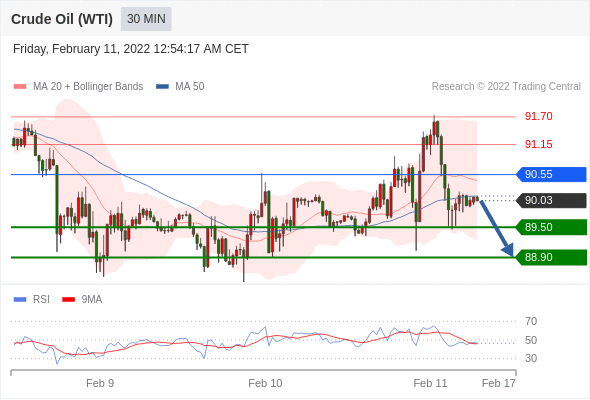Click the RSI 70 level label

click(x=531, y=321)
